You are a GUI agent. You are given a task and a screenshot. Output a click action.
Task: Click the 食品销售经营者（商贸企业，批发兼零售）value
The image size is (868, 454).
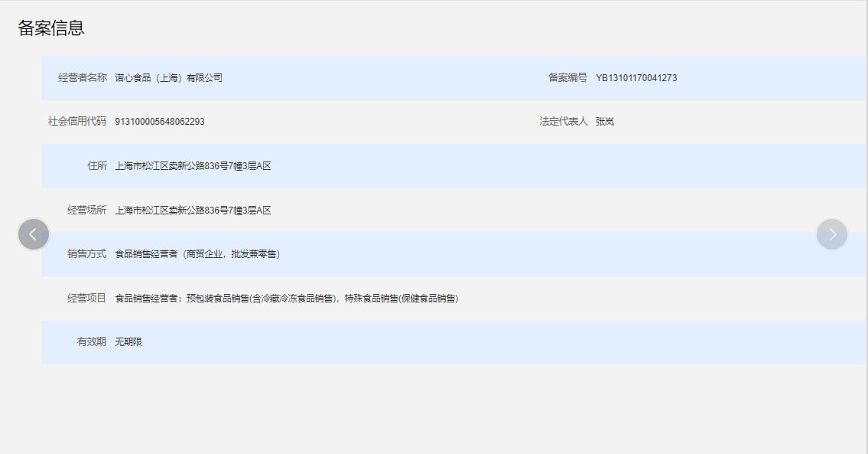[197, 254]
